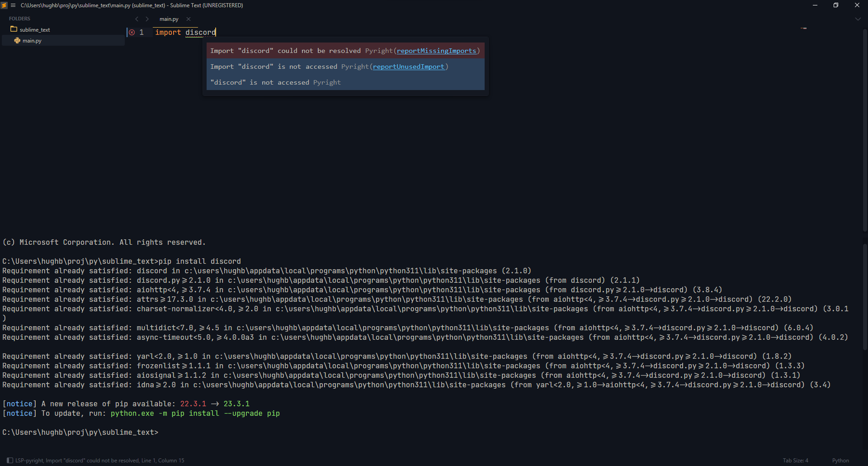
Task: Click the code minimap preview
Action: click(803, 29)
